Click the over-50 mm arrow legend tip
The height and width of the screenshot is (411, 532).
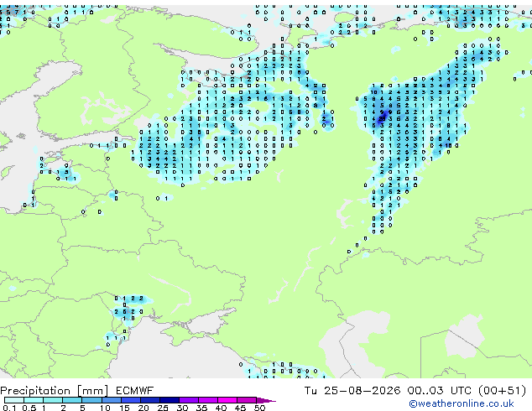point(266,400)
